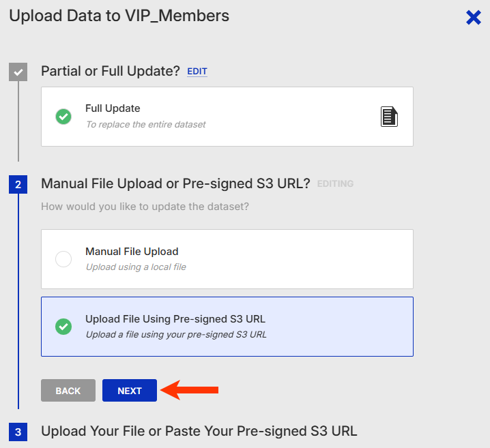Click the Upload Data to VIP_Members title

click(x=119, y=16)
